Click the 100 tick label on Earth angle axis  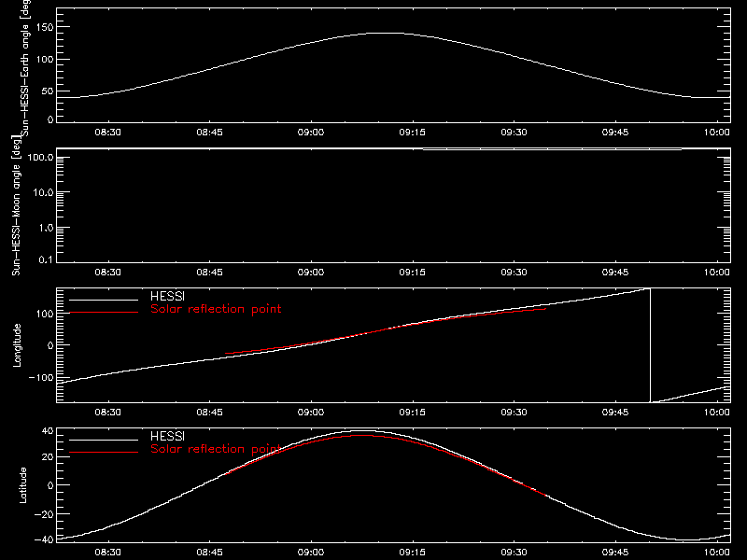click(45, 59)
